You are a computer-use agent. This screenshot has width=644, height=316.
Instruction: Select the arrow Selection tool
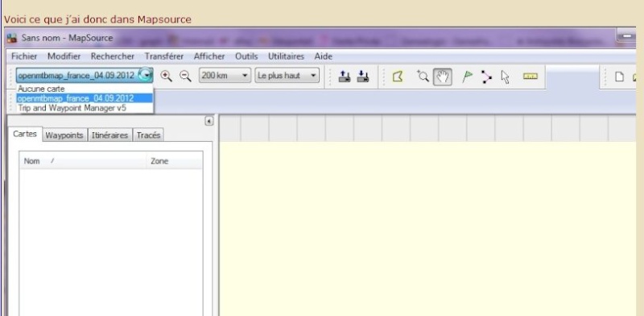[x=506, y=77]
